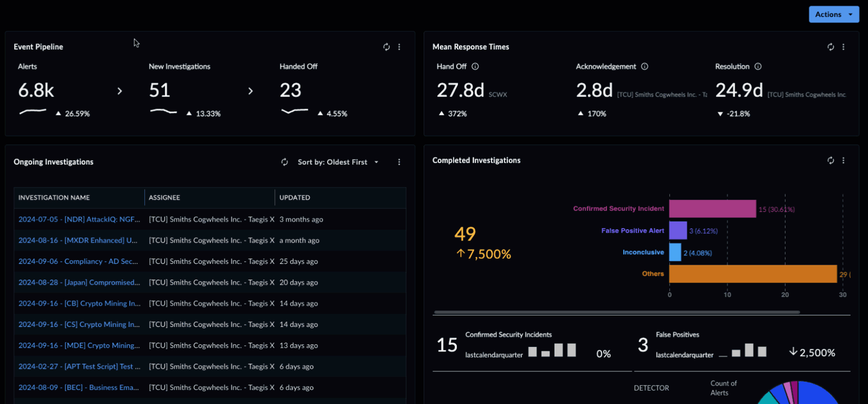This screenshot has width=868, height=404.
Task: Click the Completed Investigations horizontal scrollbar
Action: click(617, 312)
